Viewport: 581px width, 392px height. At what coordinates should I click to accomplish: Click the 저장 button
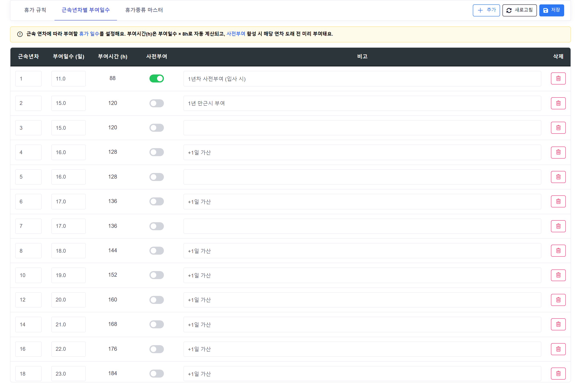click(552, 10)
